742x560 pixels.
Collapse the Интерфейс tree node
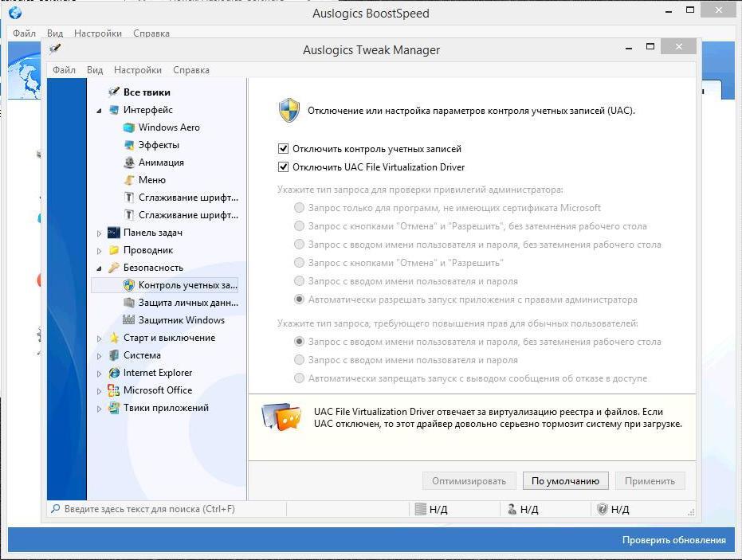99,111
